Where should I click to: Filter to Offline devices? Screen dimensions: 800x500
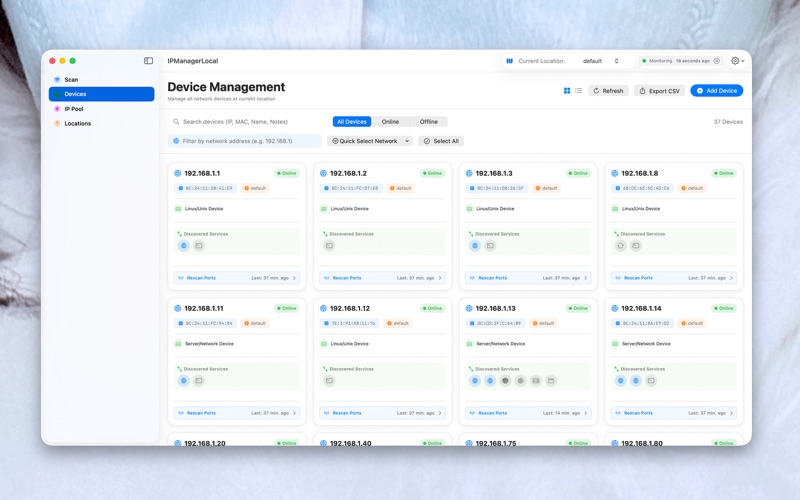(x=429, y=122)
